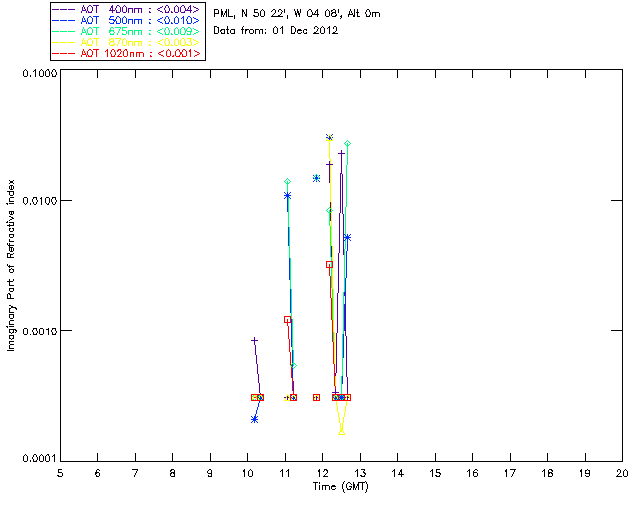Click the x-axis tick label 10
Screen dimensions: 640x512
247,473
